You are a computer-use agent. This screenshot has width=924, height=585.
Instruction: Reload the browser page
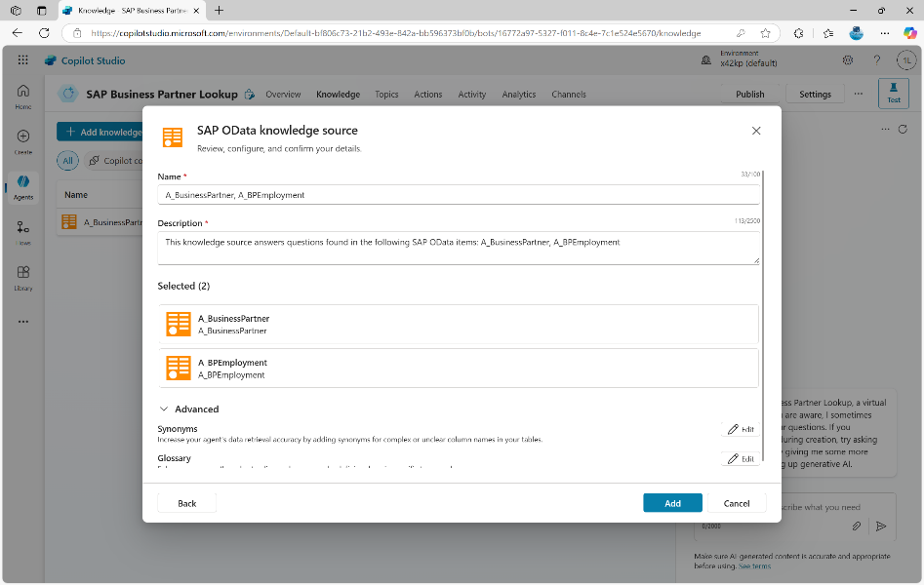click(44, 33)
